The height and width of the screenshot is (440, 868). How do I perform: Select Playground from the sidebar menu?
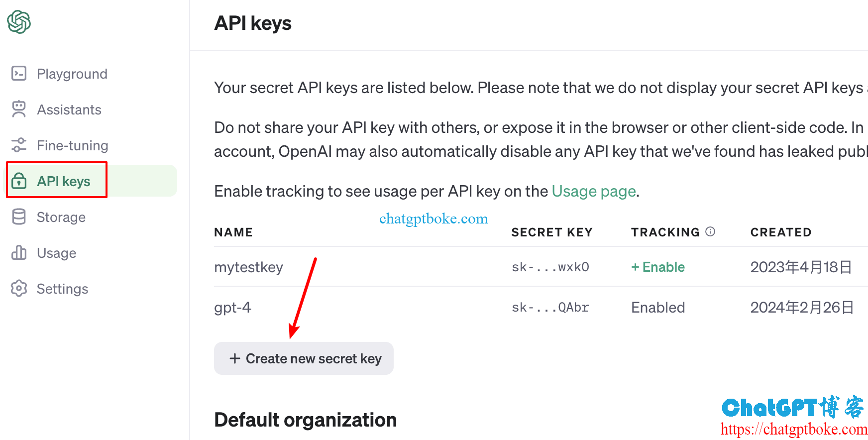(x=72, y=73)
